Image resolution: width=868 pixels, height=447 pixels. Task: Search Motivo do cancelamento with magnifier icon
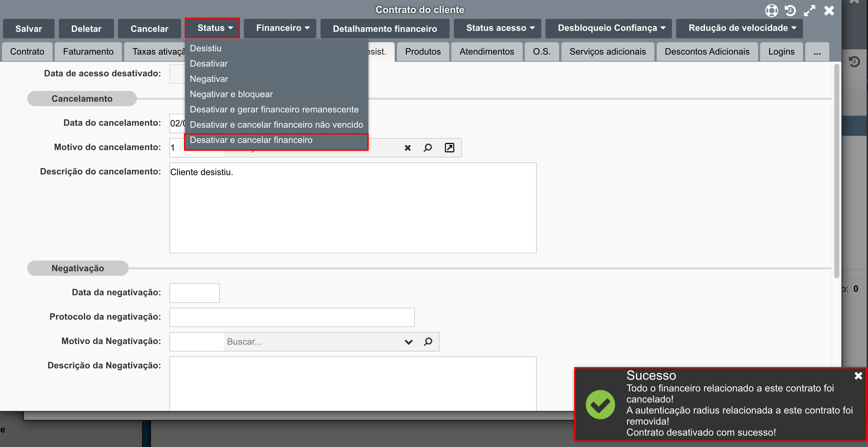[x=427, y=148]
